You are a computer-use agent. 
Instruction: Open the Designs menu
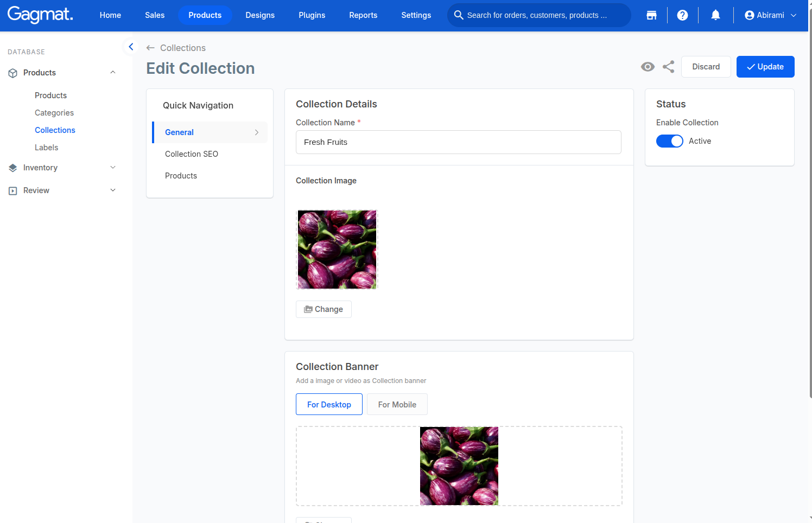coord(260,15)
